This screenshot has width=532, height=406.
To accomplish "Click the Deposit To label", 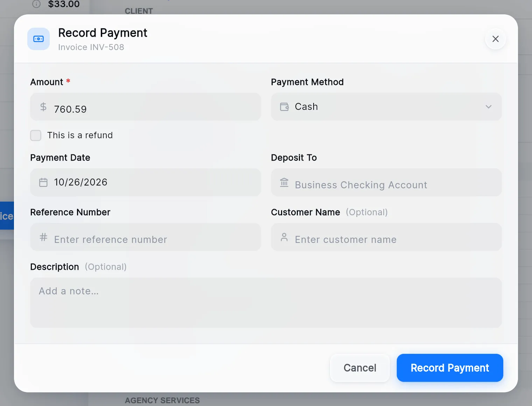I will [294, 158].
